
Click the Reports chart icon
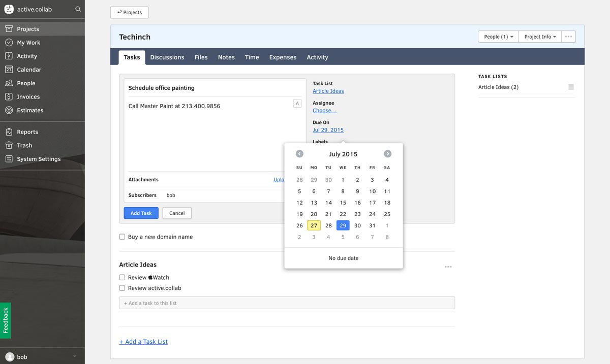[9, 132]
